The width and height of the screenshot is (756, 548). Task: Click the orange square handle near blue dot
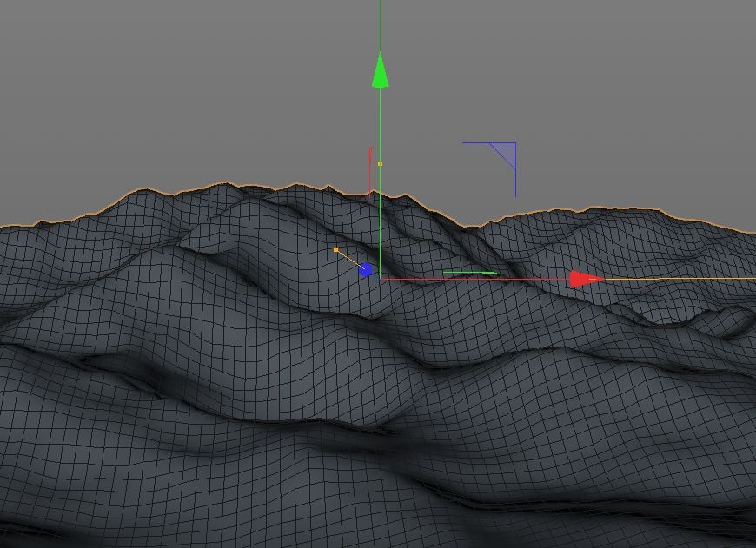pyautogui.click(x=336, y=250)
